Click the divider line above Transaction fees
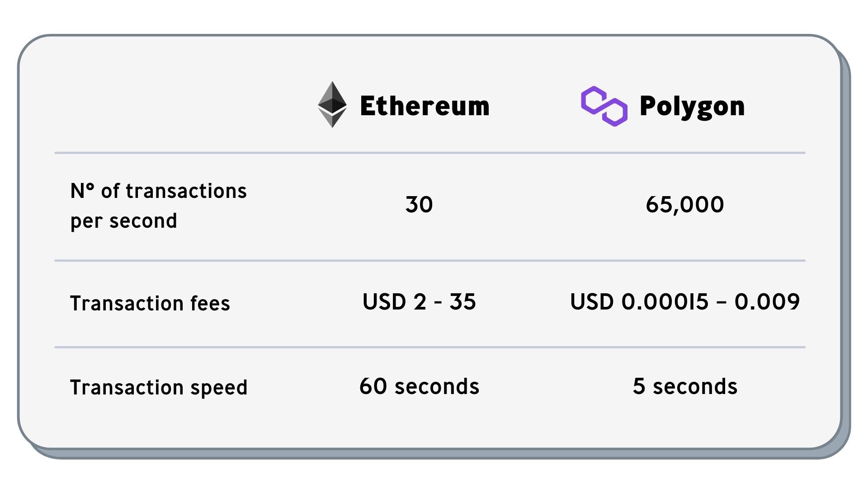Screen dimensions: 868x488 pyautogui.click(x=429, y=261)
